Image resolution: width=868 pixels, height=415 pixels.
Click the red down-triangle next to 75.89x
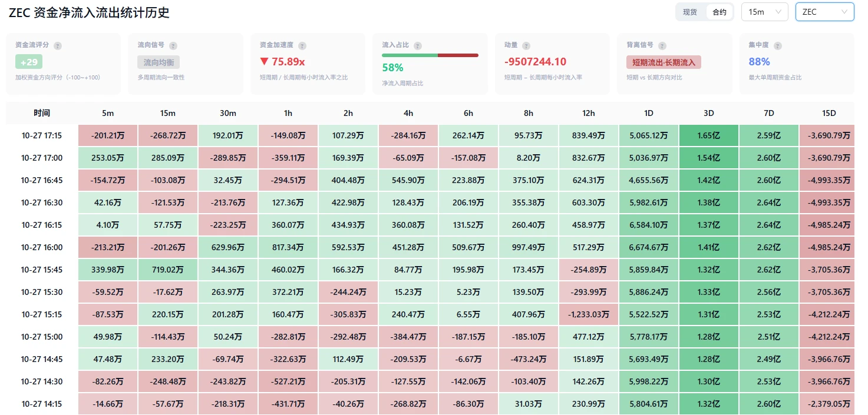click(264, 62)
